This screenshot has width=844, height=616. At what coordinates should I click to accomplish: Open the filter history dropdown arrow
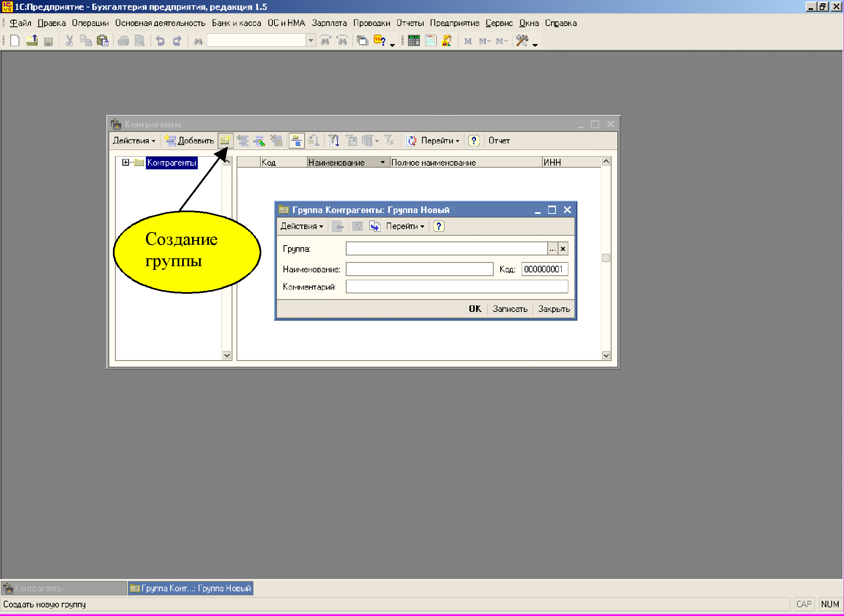[377, 141]
